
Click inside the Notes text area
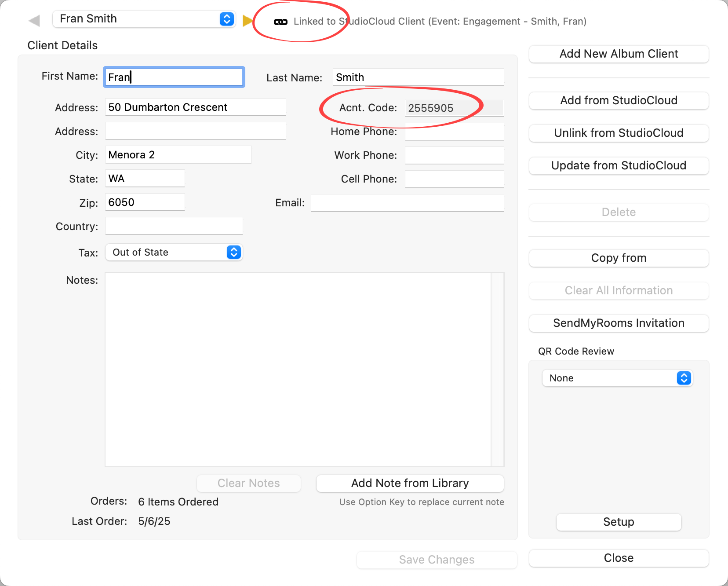tap(298, 369)
